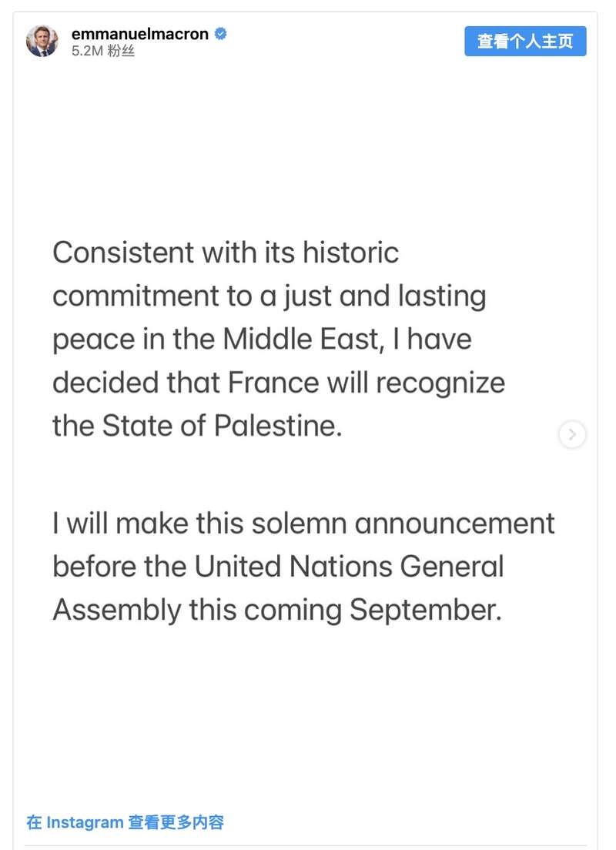Click the blue verified badge icon
Screen dimensions: 616x850
click(221, 34)
